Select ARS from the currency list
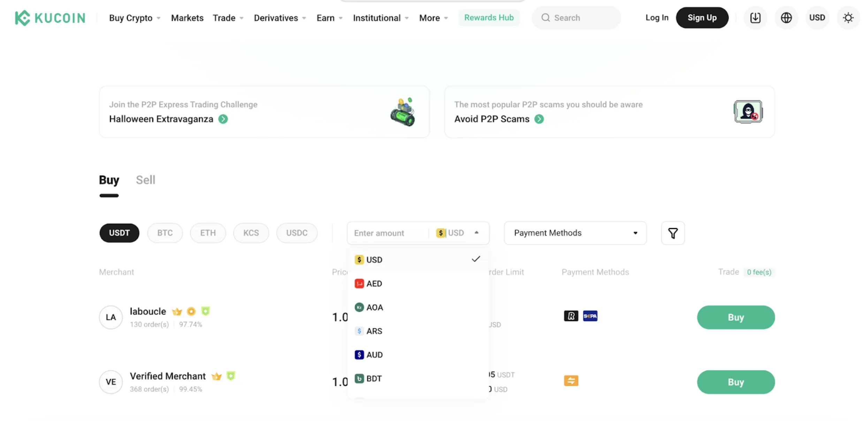 coord(418,331)
